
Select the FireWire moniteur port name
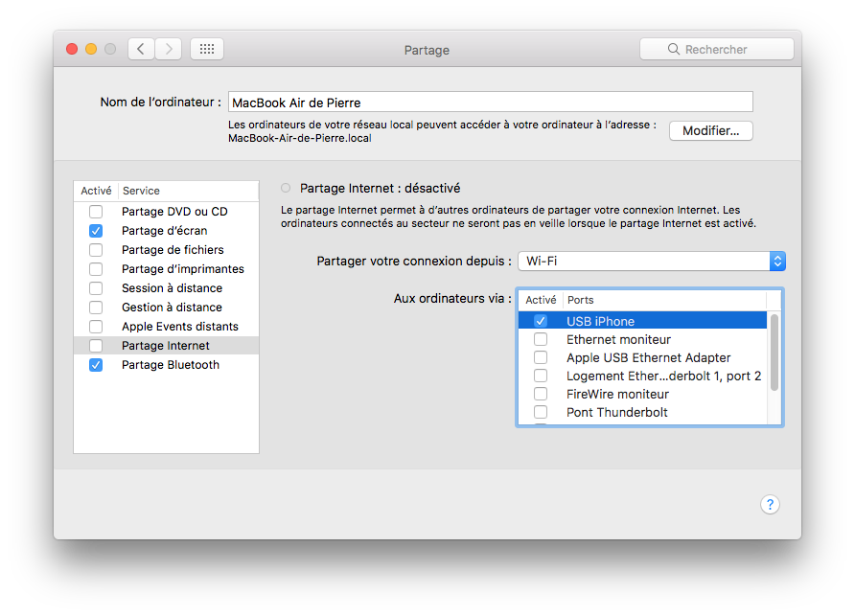pos(617,394)
